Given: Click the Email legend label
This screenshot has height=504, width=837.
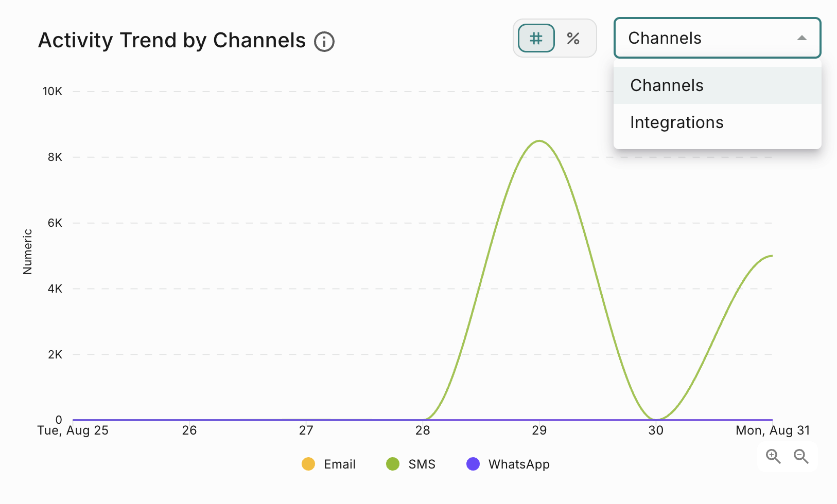Looking at the screenshot, I should tap(340, 464).
